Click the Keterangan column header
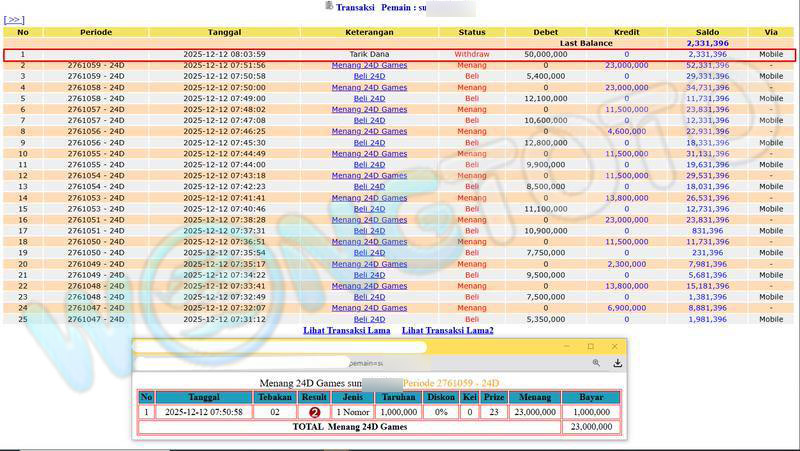This screenshot has width=800, height=451. 369,32
